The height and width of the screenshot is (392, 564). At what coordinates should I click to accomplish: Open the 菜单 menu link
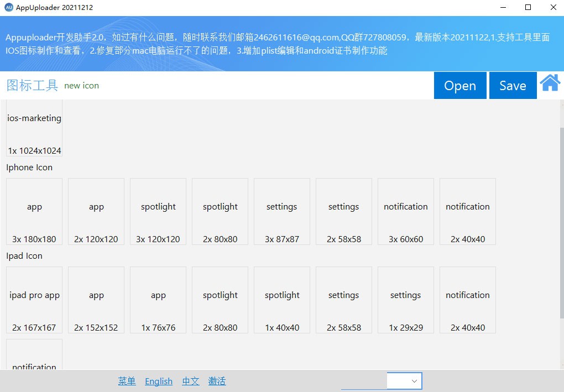click(127, 381)
